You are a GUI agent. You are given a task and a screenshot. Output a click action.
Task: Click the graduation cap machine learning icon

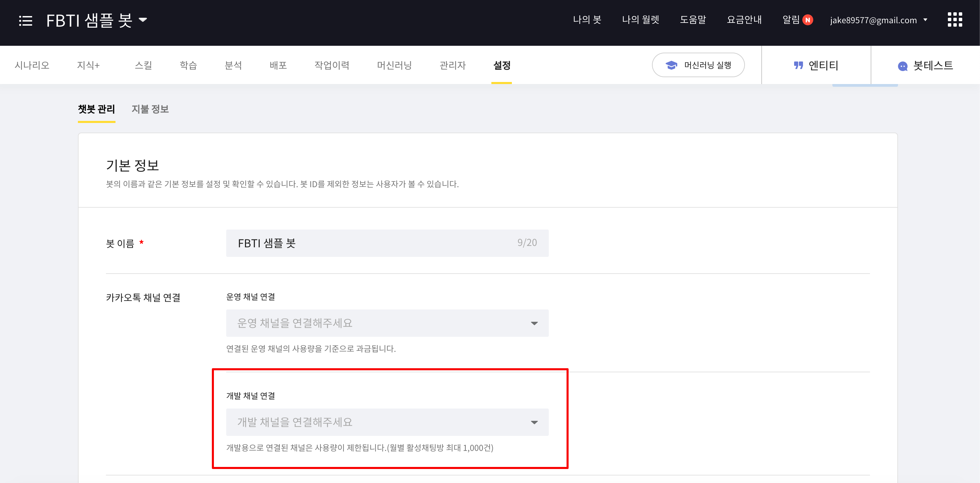coord(671,66)
